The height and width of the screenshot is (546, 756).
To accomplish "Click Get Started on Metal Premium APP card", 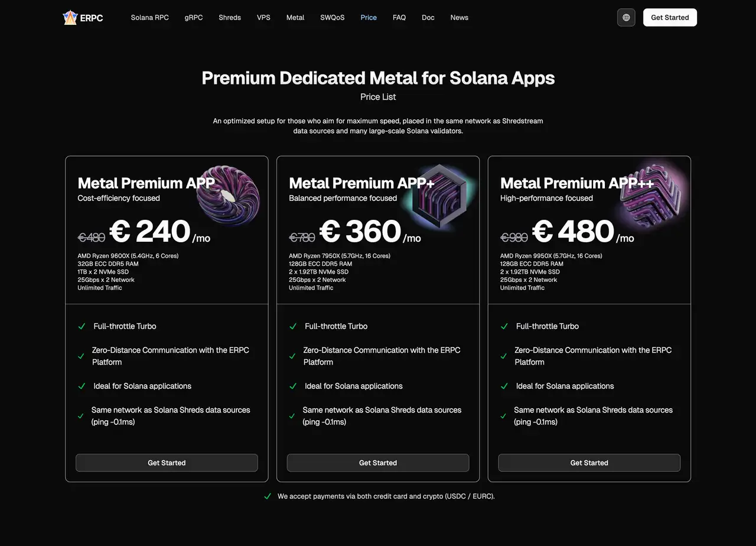I will click(x=167, y=463).
